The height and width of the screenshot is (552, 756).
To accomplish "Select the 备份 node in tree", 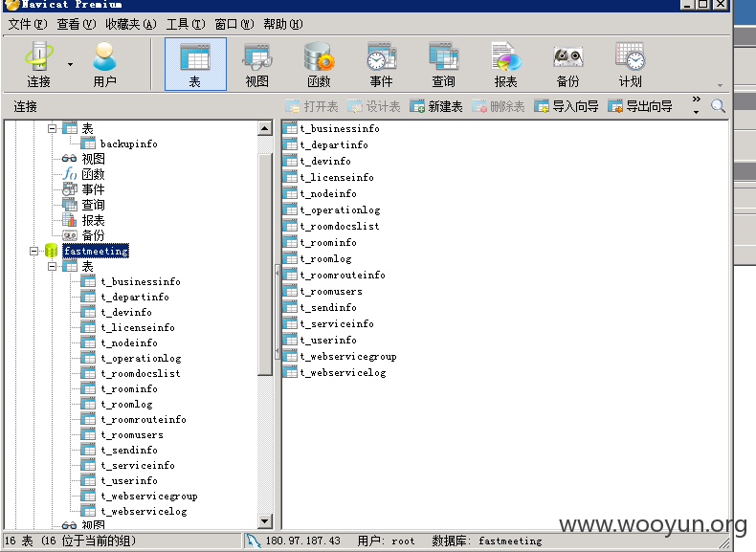I will pyautogui.click(x=93, y=235).
